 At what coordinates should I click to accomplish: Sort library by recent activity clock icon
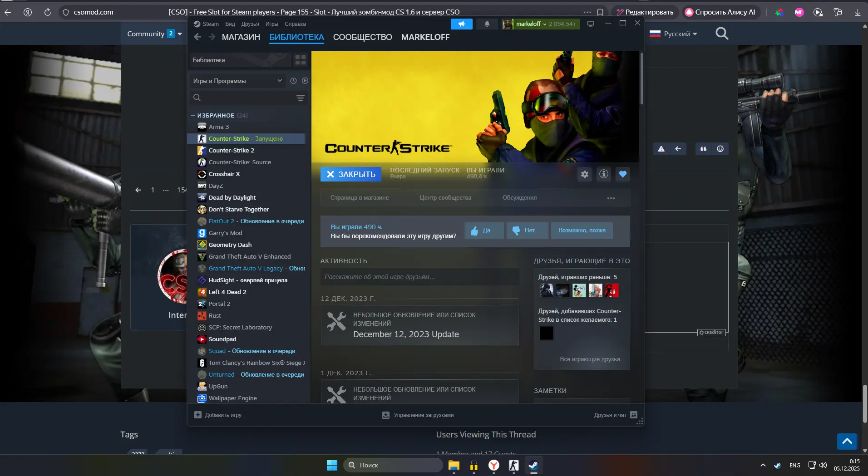293,81
